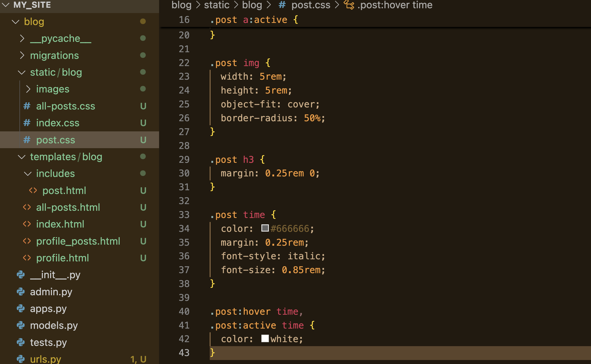Click the CSS hash icon in the breadcrumb
The width and height of the screenshot is (591, 364).
282,5
